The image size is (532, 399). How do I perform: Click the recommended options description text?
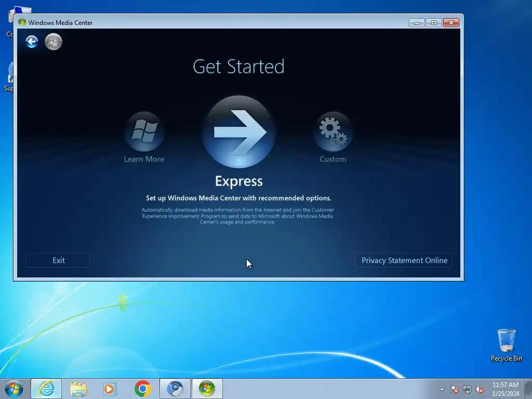[238, 198]
